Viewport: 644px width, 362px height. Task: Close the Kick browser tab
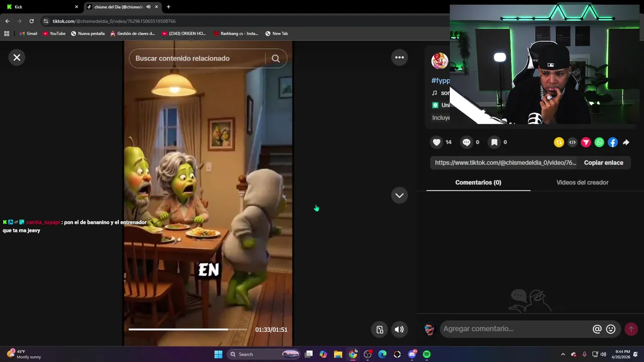(76, 7)
